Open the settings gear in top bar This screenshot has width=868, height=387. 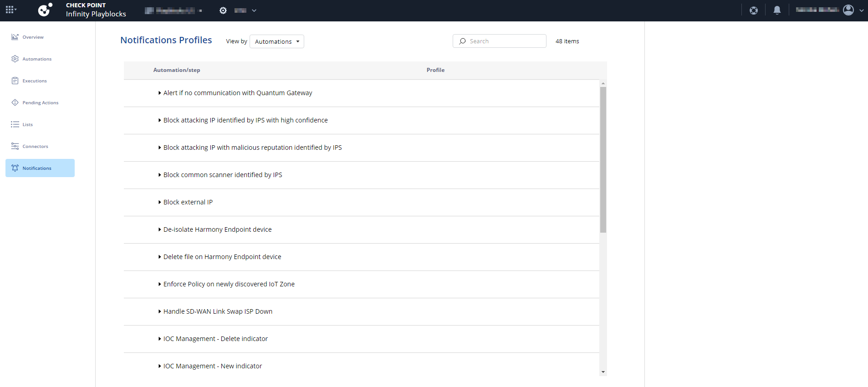(223, 10)
